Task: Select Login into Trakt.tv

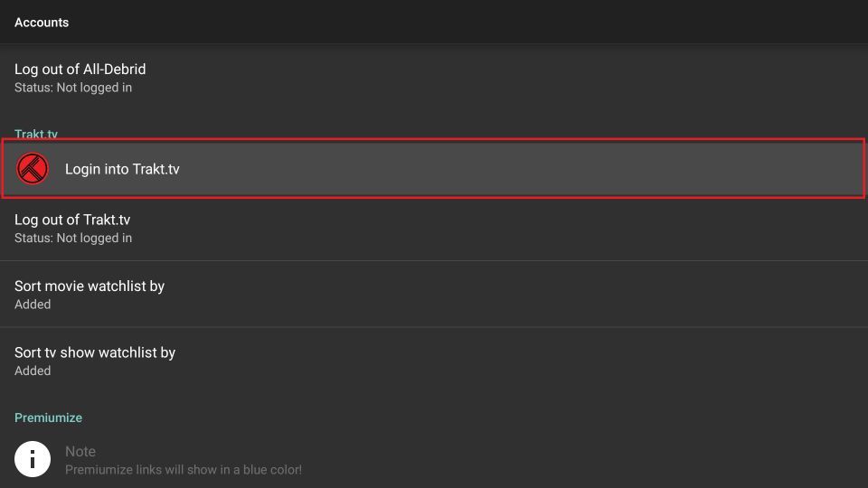Action: pyautogui.click(x=433, y=169)
